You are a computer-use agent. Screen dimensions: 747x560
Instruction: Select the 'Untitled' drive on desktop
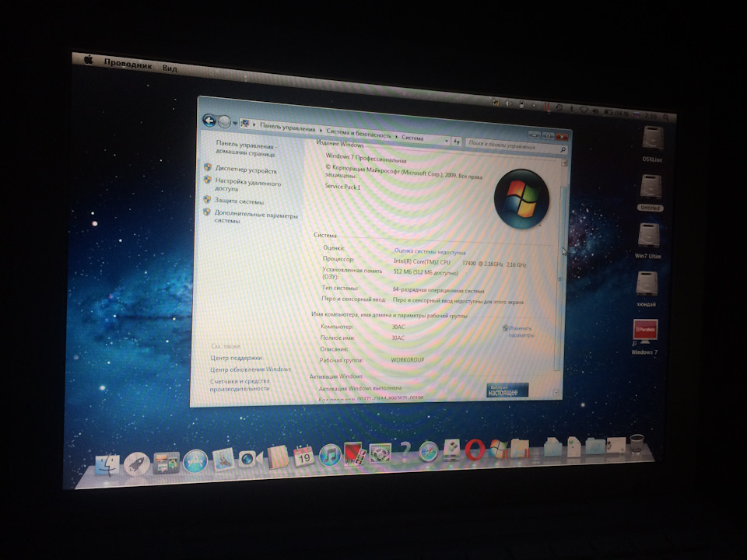point(651,193)
